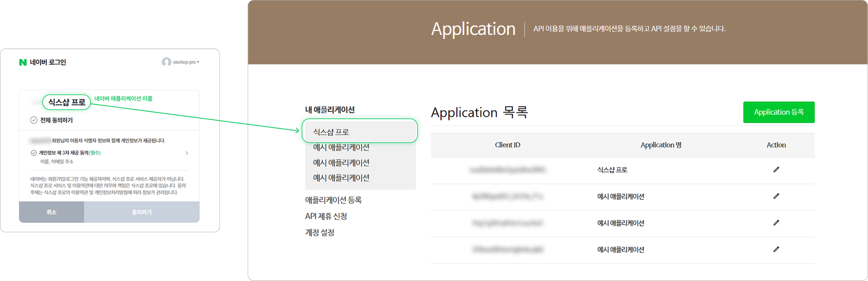Expand 개인정보 제 3자 제공 동의 chevron
The height and width of the screenshot is (281, 868).
click(187, 153)
